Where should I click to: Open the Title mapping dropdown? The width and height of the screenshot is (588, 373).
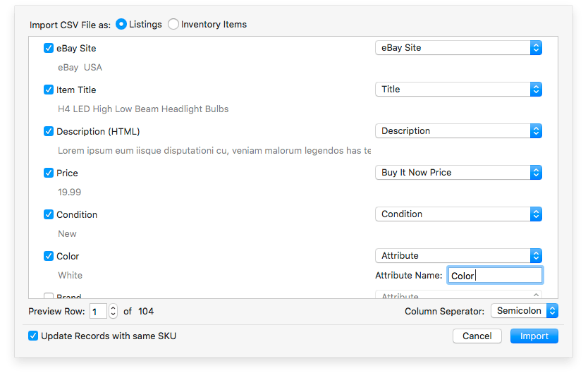pyautogui.click(x=458, y=90)
